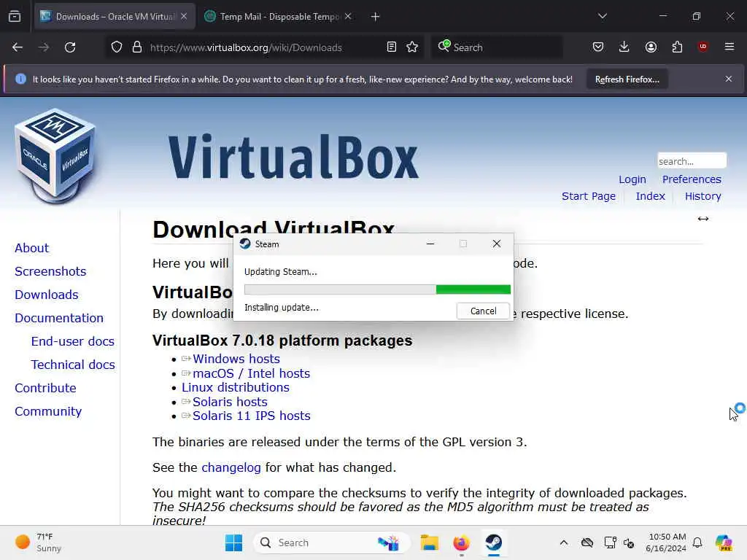747x560 pixels.
Task: Open the Copilot preview icon
Action: [x=724, y=542]
